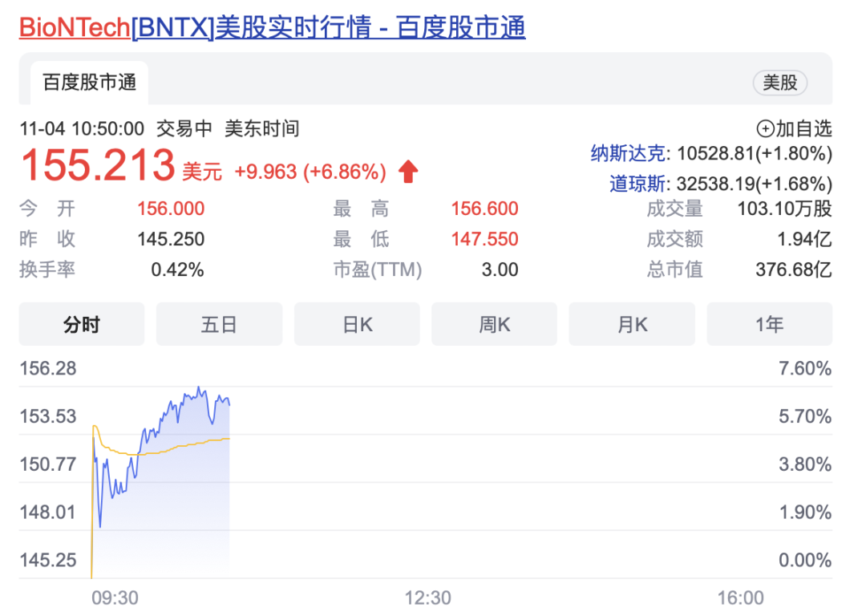The width and height of the screenshot is (866, 616).
Task: Click the 总市值 value 376.68亿
Action: (x=793, y=269)
